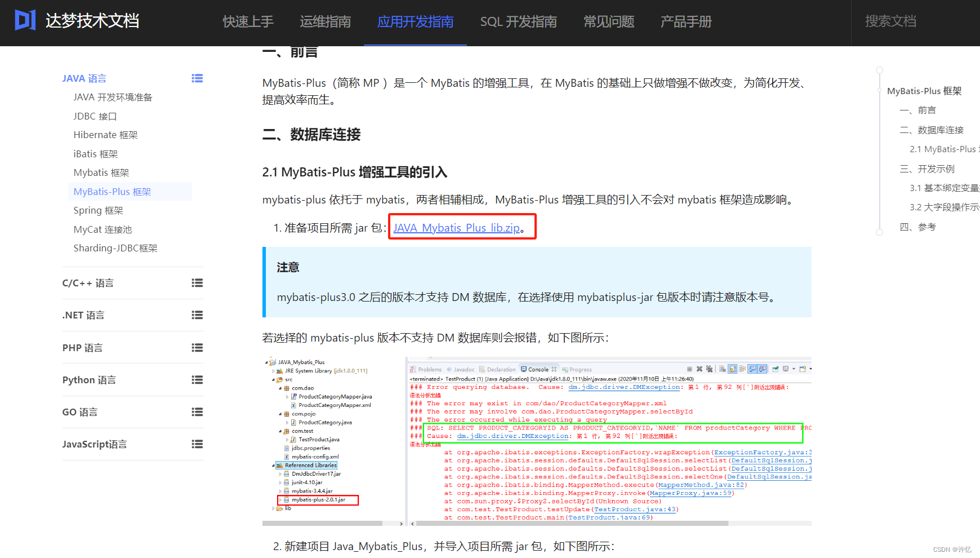Expand the PHP 语言 list icon

point(197,348)
